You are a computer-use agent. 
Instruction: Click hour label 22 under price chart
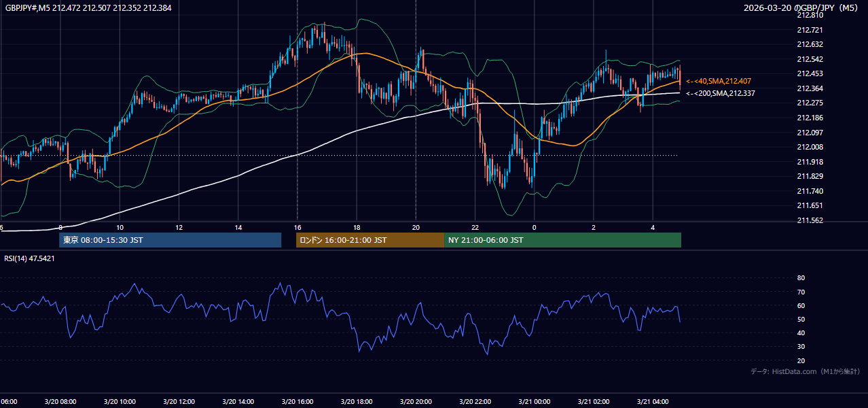pos(475,228)
